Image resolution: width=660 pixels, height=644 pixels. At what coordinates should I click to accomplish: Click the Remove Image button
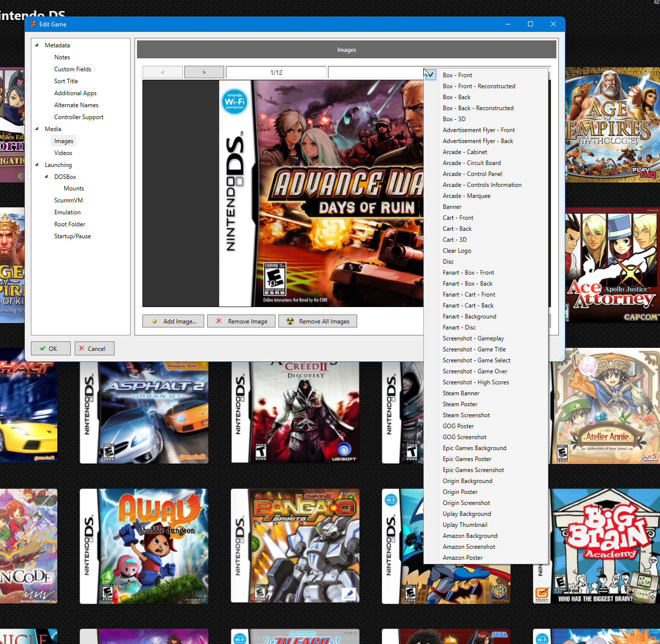[x=242, y=322]
